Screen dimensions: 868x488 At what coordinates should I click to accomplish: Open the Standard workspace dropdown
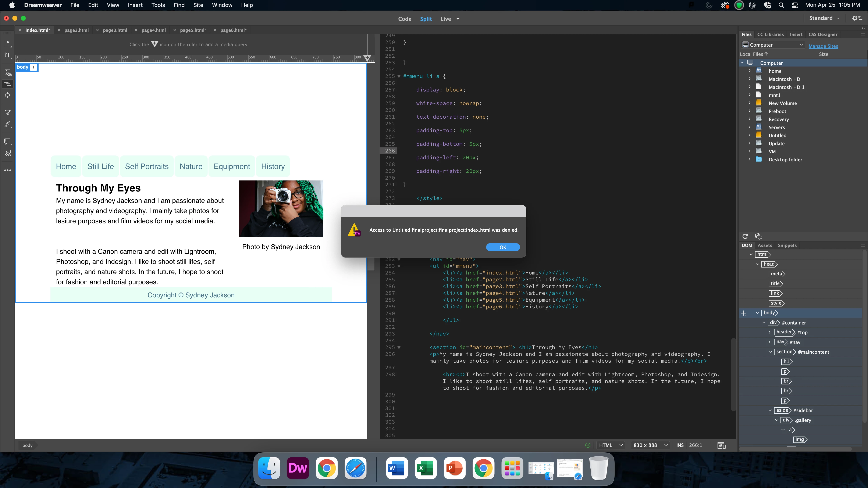(824, 18)
